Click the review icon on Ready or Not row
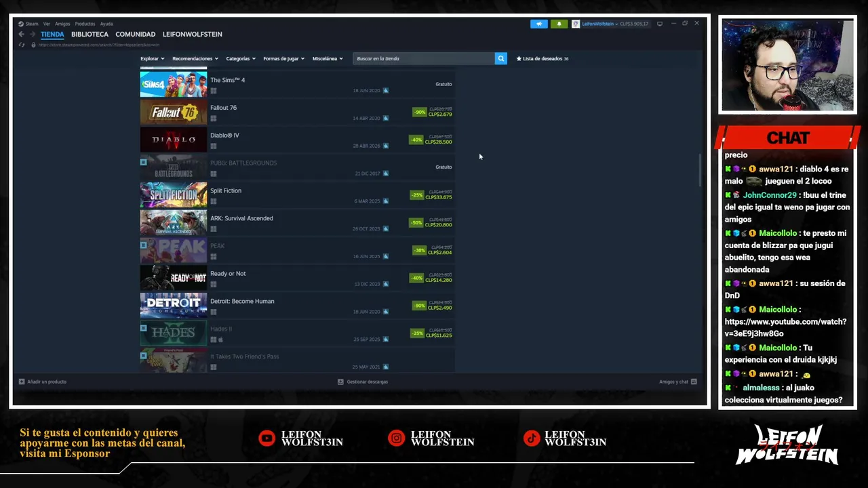 click(x=386, y=284)
